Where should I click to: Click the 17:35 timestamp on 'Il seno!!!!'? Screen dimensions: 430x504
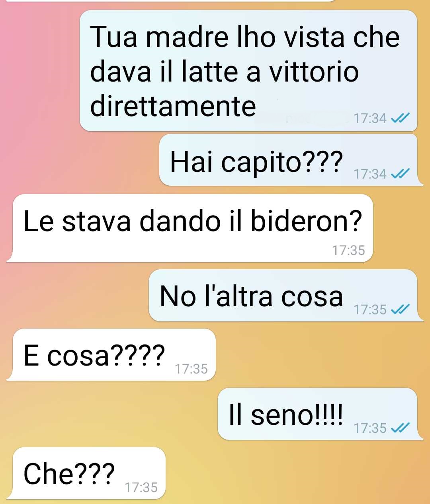[x=370, y=428]
